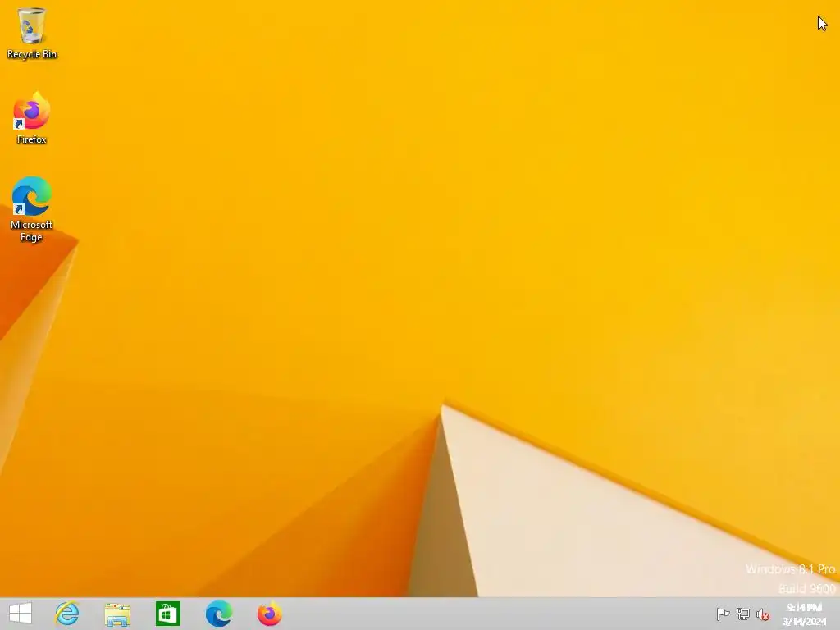This screenshot has height=630, width=840.
Task: Click the muted volume tray icon
Action: coord(763,614)
